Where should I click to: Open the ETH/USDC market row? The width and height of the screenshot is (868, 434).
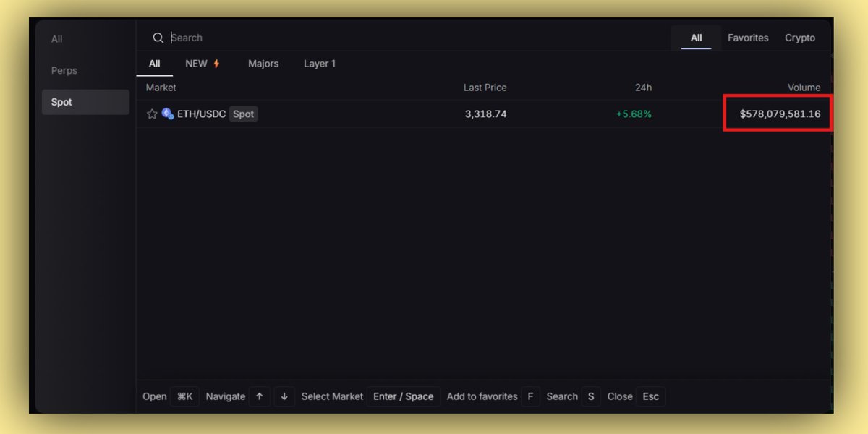click(x=483, y=114)
